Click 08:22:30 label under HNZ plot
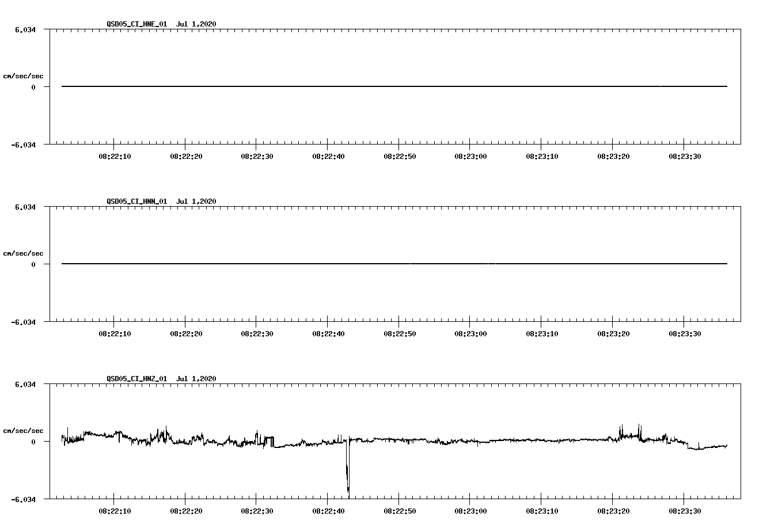Image resolution: width=782 pixels, height=532 pixels. [257, 511]
